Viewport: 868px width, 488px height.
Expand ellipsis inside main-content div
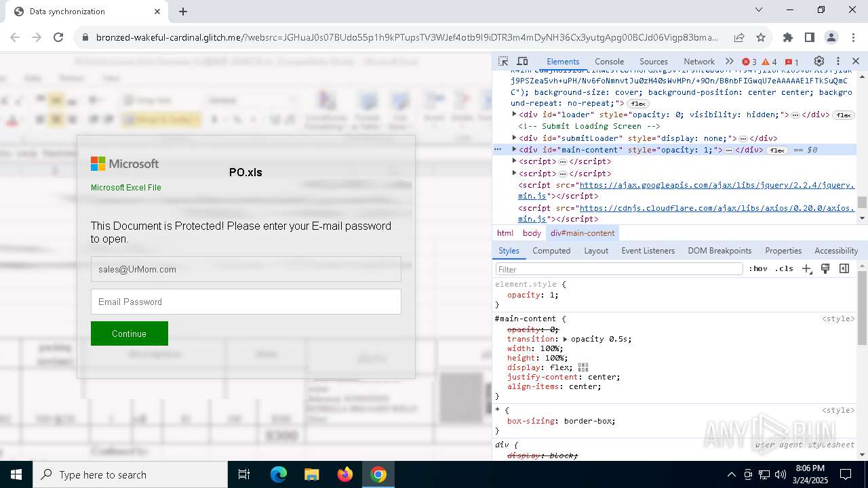click(x=729, y=150)
